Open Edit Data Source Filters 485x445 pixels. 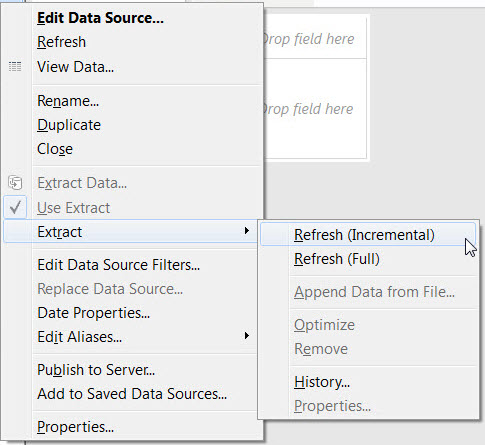pos(119,265)
